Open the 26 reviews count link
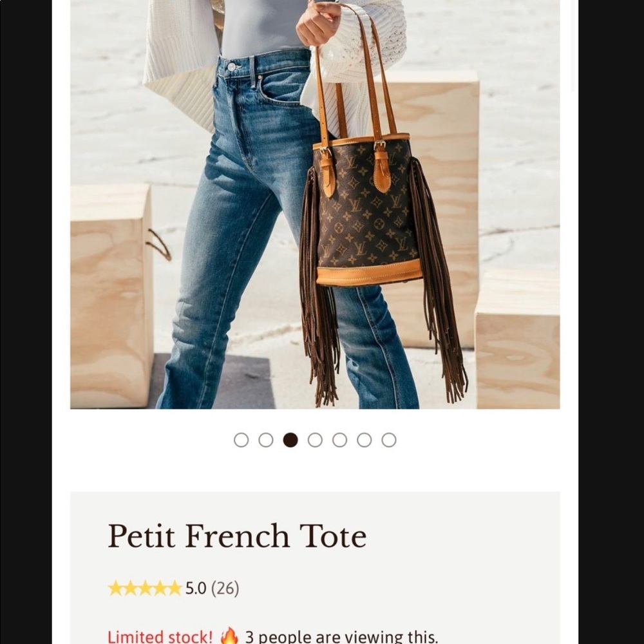 tap(225, 588)
